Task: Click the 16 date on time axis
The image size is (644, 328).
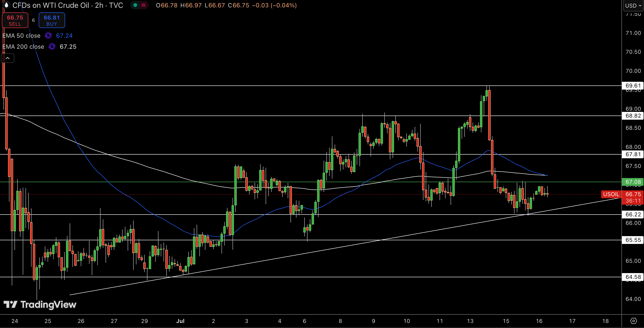Action: pyautogui.click(x=539, y=321)
